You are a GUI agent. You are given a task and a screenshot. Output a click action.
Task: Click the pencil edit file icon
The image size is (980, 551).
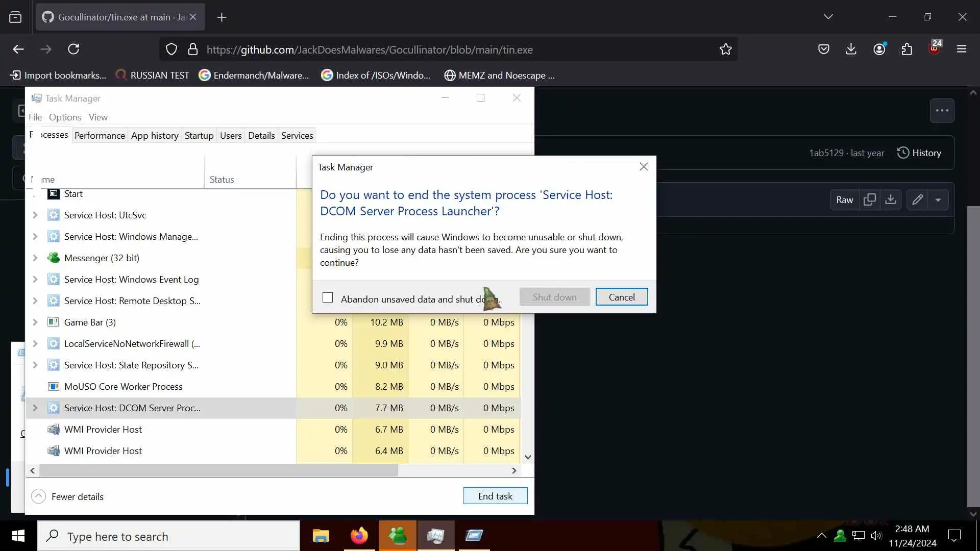(917, 199)
